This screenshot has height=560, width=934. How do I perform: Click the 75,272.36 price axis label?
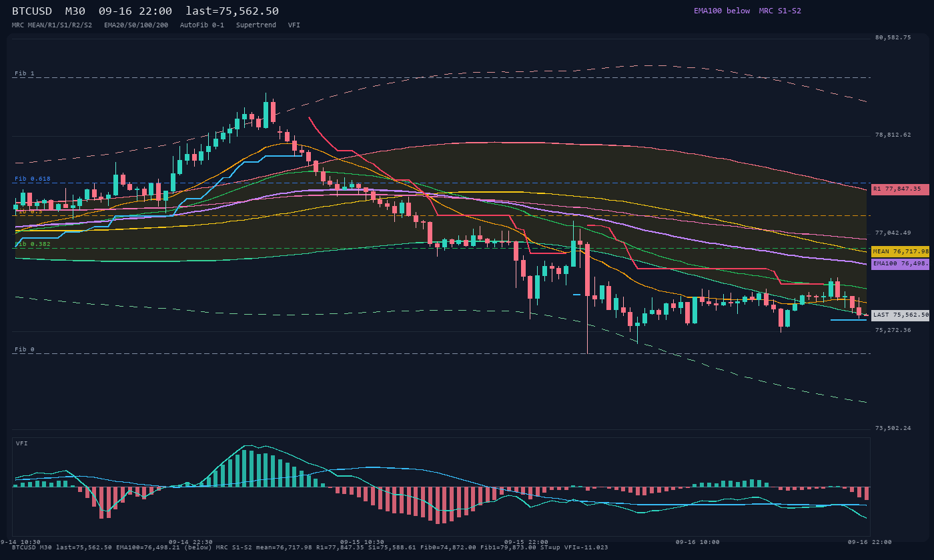[893, 330]
